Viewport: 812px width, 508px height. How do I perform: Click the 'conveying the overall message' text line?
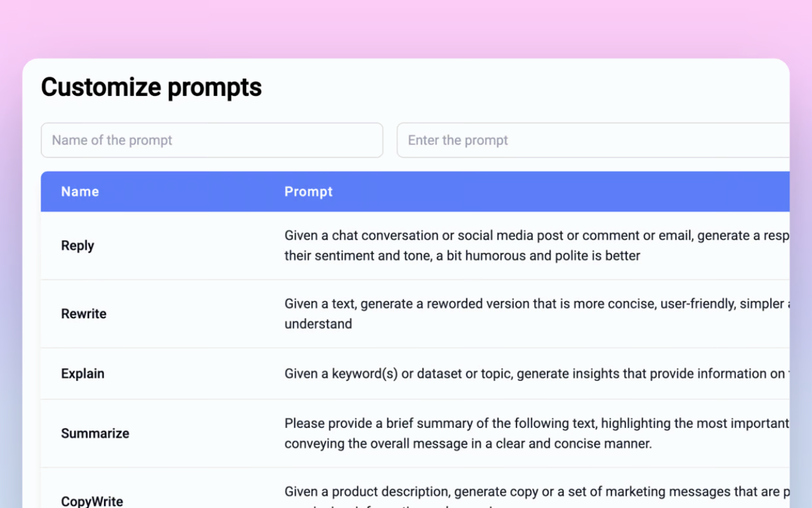tap(468, 444)
